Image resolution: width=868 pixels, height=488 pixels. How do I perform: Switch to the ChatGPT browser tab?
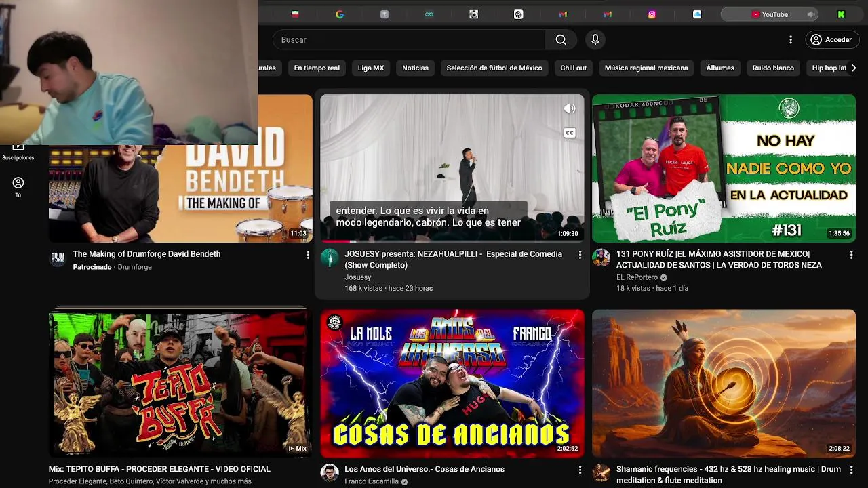click(x=518, y=14)
